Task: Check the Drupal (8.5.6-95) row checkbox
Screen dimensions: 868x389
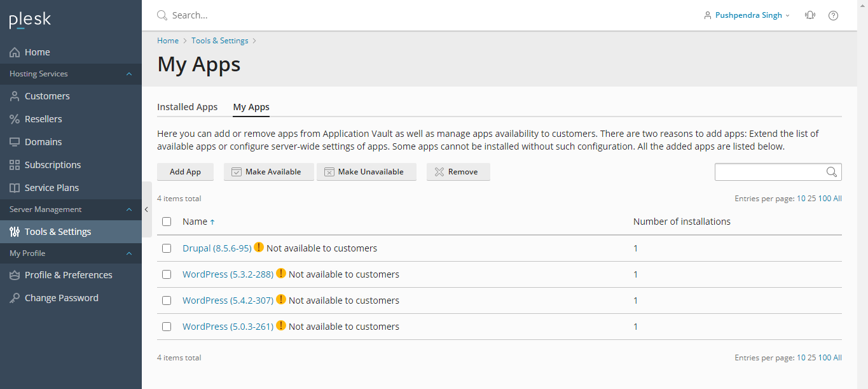Action: coord(167,248)
